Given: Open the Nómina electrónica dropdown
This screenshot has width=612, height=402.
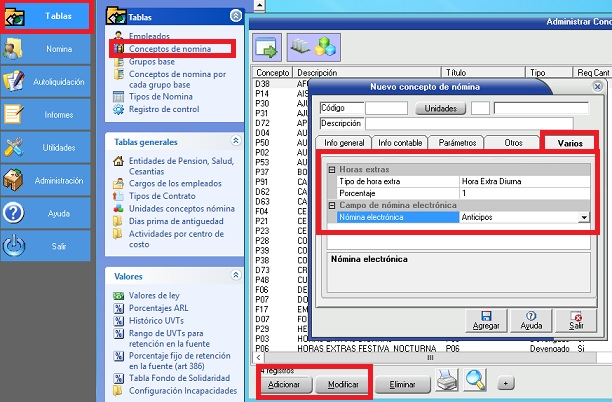Looking at the screenshot, I should tap(583, 217).
